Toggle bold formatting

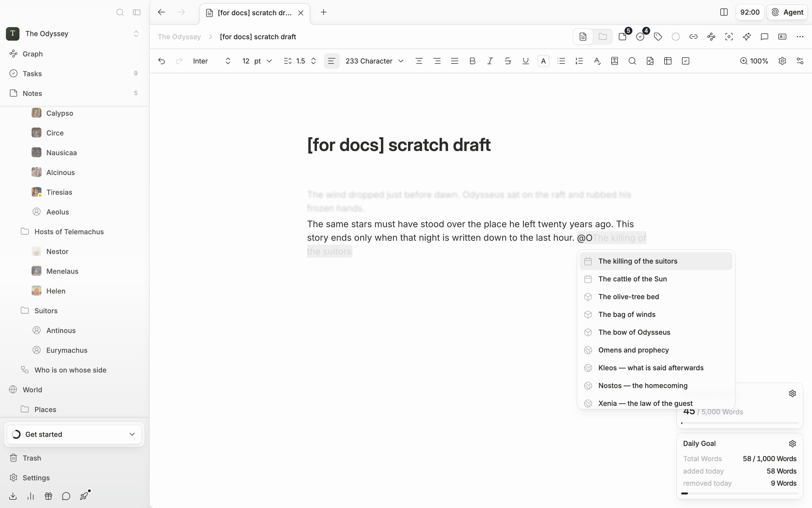tap(473, 61)
